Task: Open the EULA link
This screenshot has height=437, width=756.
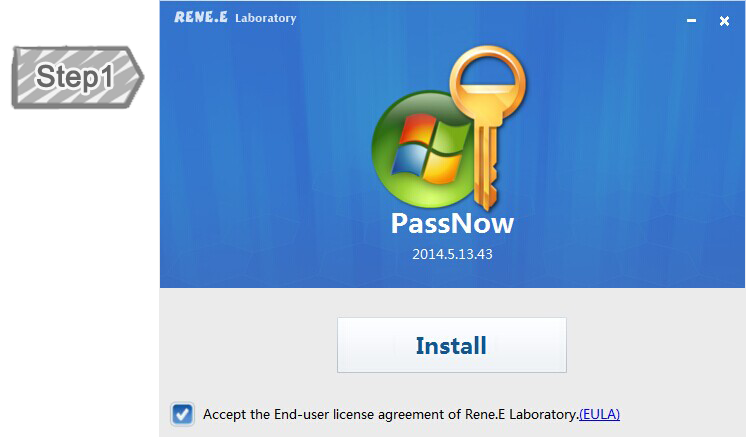Action: (599, 414)
